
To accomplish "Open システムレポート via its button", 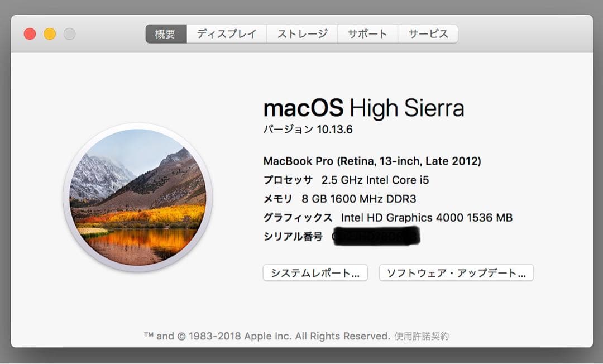I will [315, 272].
